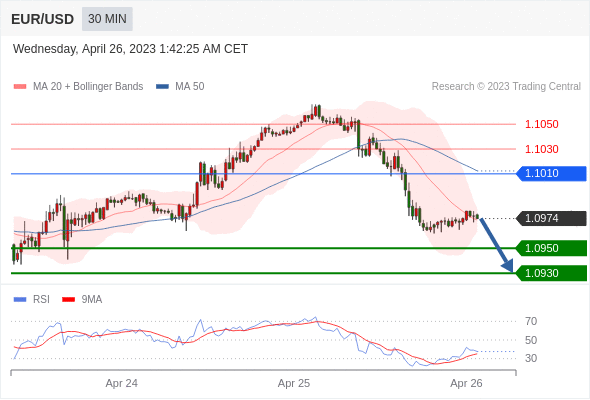Select the RSI 50 axis level label

tap(531, 340)
